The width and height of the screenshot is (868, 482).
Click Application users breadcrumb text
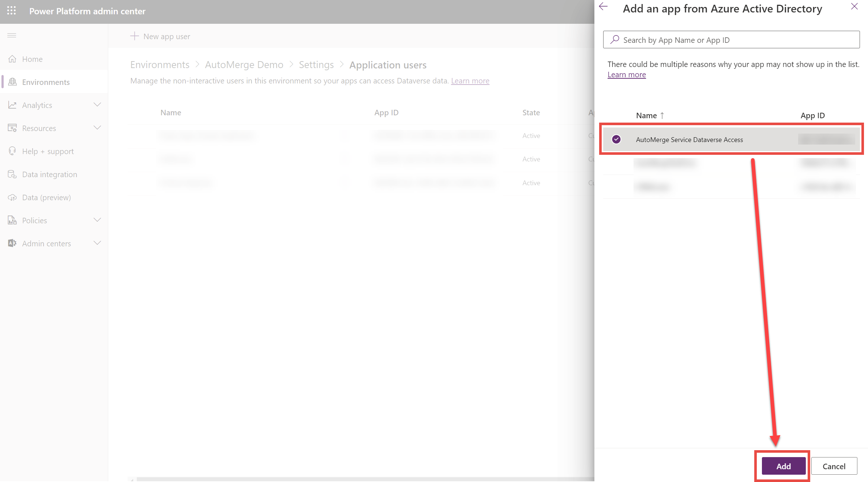pyautogui.click(x=388, y=65)
